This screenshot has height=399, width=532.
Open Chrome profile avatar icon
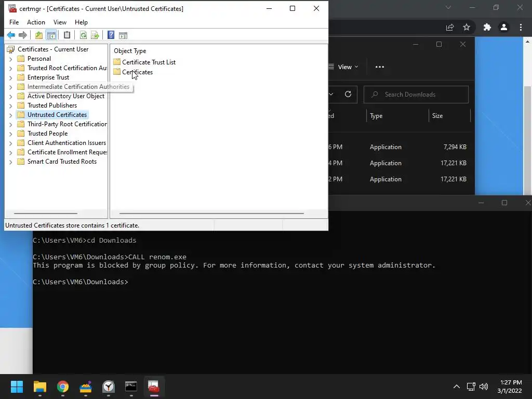click(x=504, y=27)
